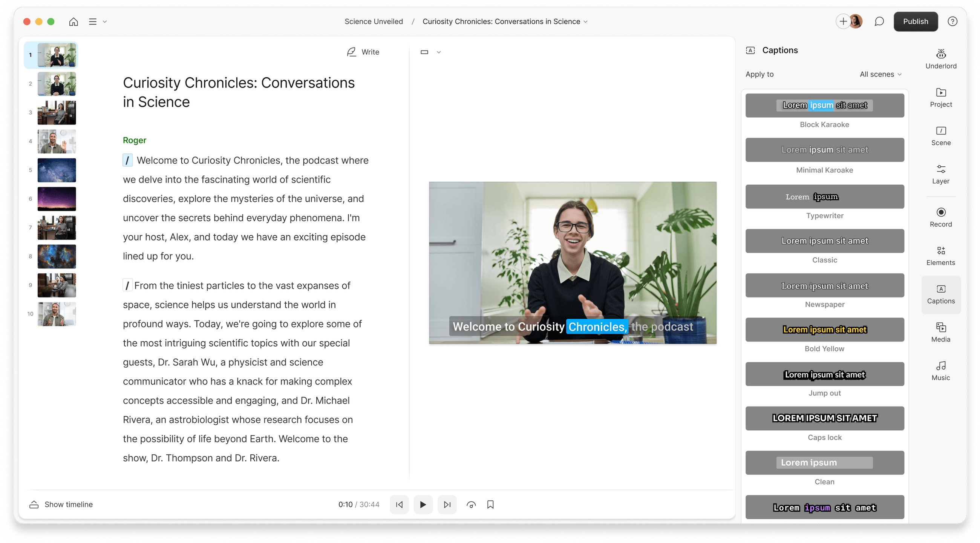The height and width of the screenshot is (543, 980).
Task: Click the Publish button
Action: pos(915,21)
